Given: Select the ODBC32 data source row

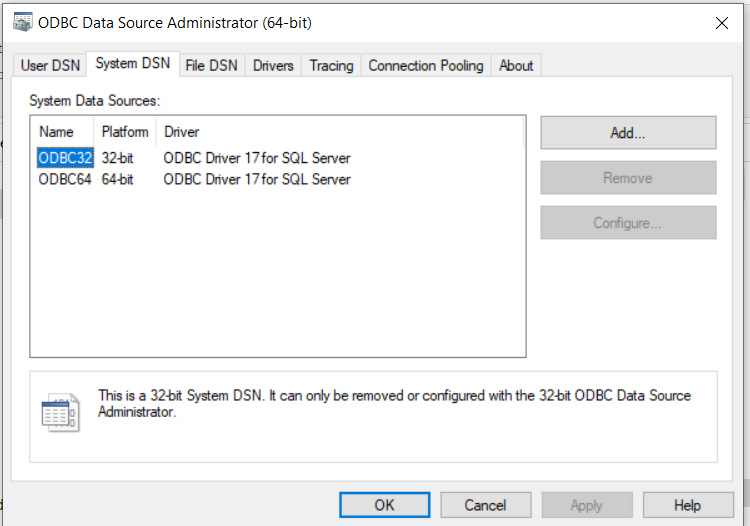Looking at the screenshot, I should pyautogui.click(x=65, y=158).
